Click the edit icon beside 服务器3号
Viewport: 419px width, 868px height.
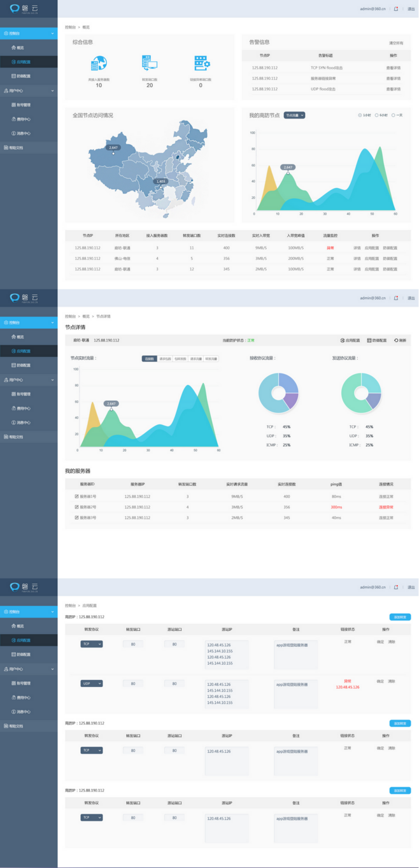coord(77,518)
